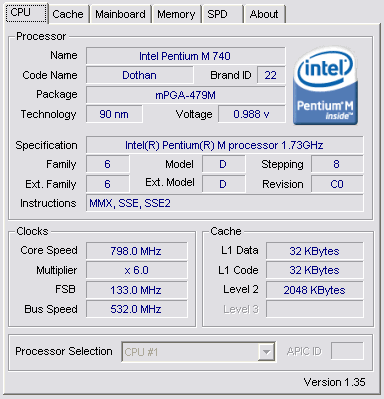
Task: Click the Brand ID value 22
Action: click(x=271, y=75)
